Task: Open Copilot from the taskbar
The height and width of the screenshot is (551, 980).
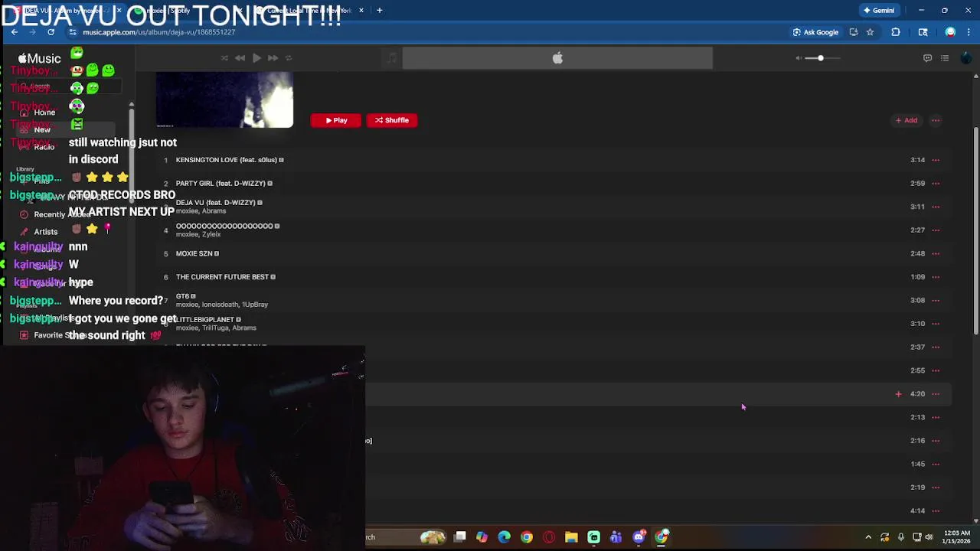Action: [482, 537]
